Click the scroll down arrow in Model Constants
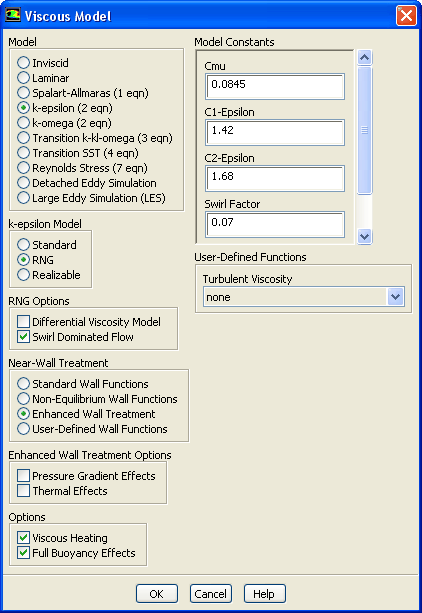Screen dimensions: 422x613 [365, 236]
